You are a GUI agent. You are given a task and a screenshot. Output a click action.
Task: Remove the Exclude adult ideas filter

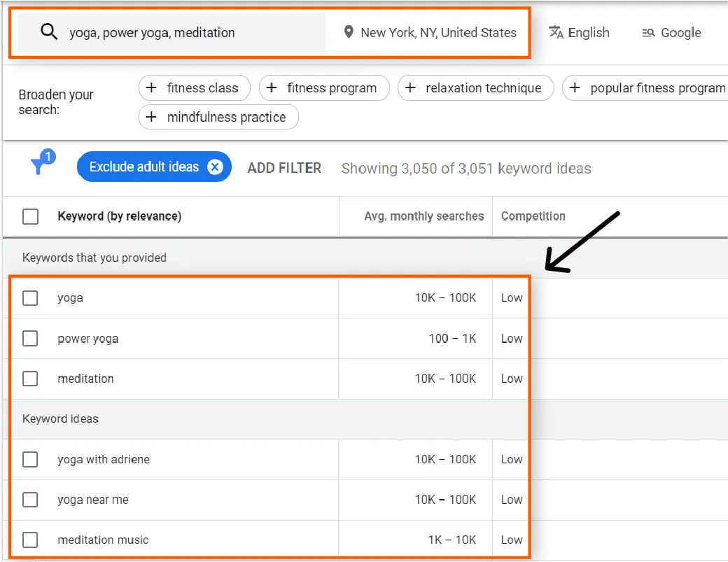pyautogui.click(x=216, y=167)
